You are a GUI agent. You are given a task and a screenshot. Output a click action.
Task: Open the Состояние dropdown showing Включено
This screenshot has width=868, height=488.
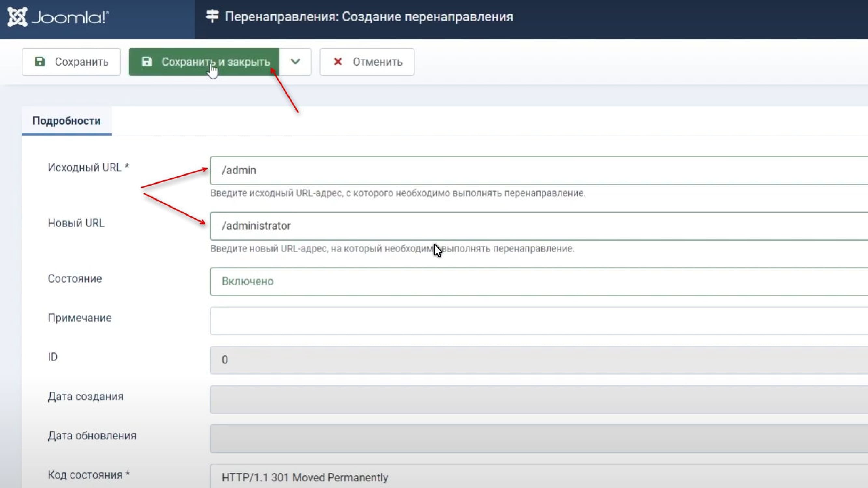539,281
